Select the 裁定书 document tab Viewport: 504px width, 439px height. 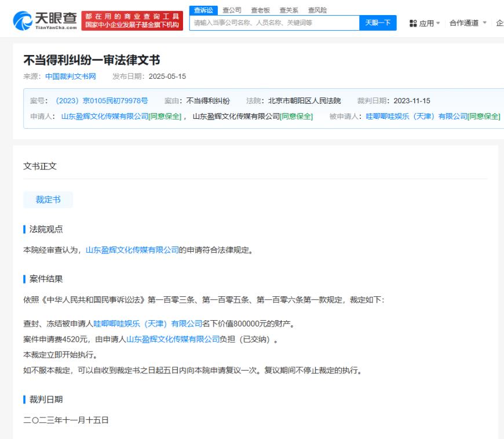pyautogui.click(x=48, y=199)
